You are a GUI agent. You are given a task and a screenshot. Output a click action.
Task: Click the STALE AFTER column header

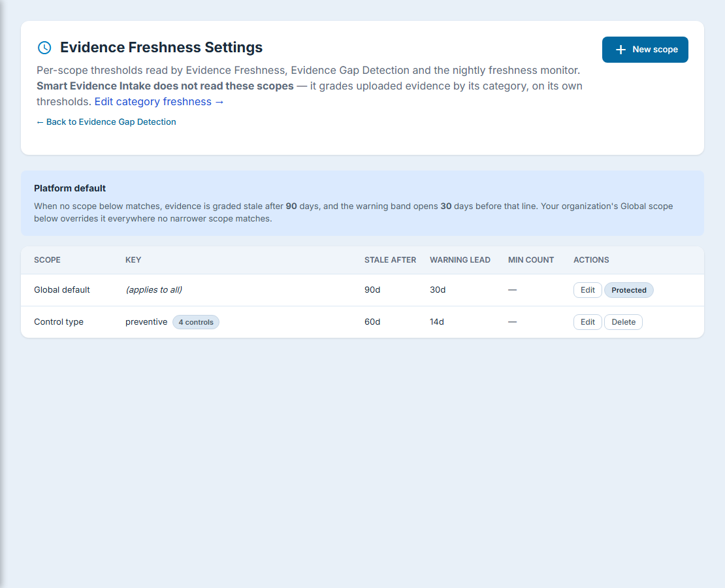[390, 260]
